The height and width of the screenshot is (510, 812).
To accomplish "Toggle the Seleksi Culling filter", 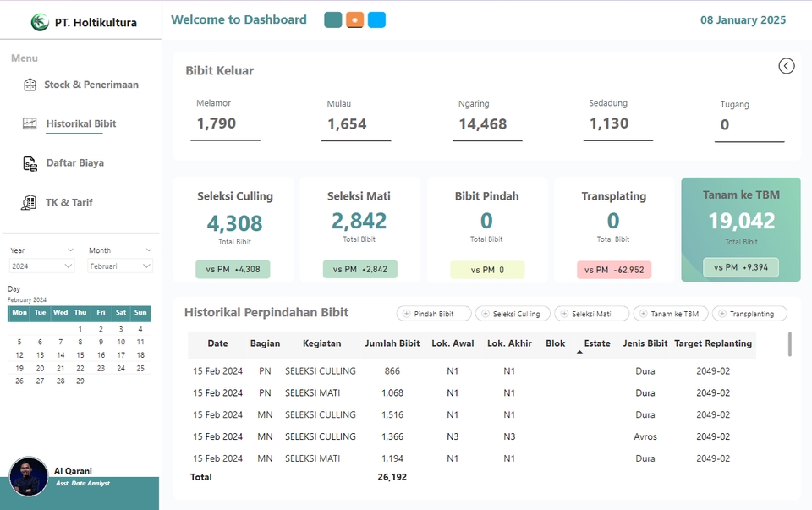I will pos(513,313).
